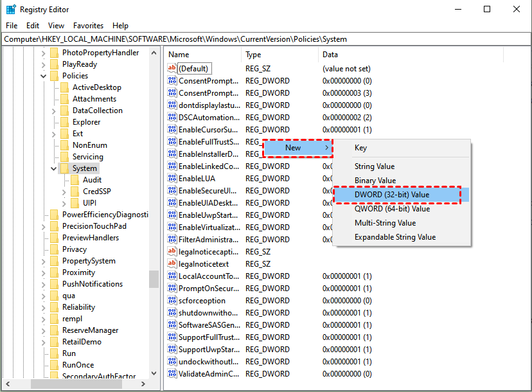Select the RetailDemo key in tree
Image resolution: width=532 pixels, height=392 pixels.
pyautogui.click(x=82, y=342)
